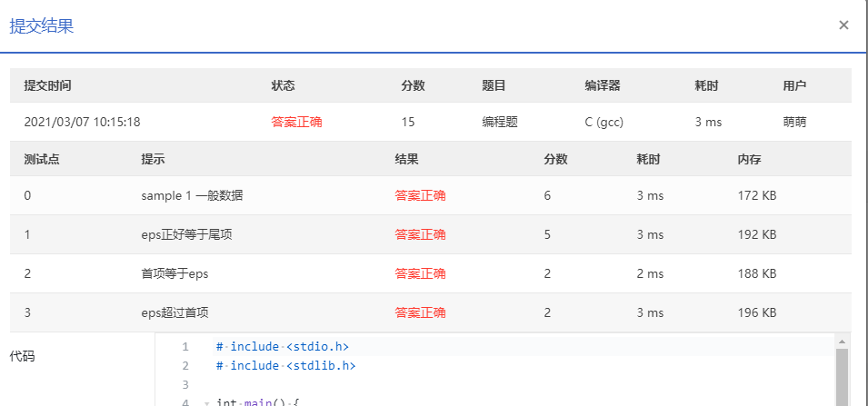Click 答案正确 result for 首项等于eps row
The height and width of the screenshot is (406, 868).
point(420,273)
